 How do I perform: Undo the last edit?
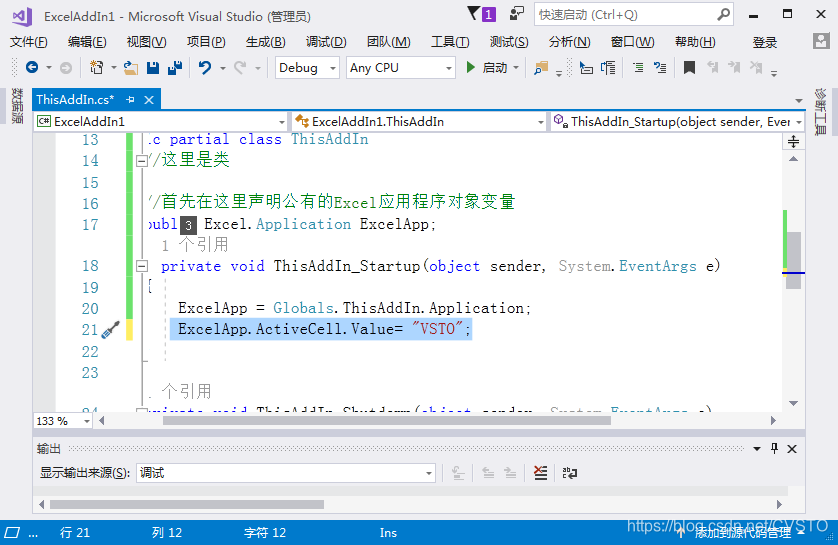point(205,67)
